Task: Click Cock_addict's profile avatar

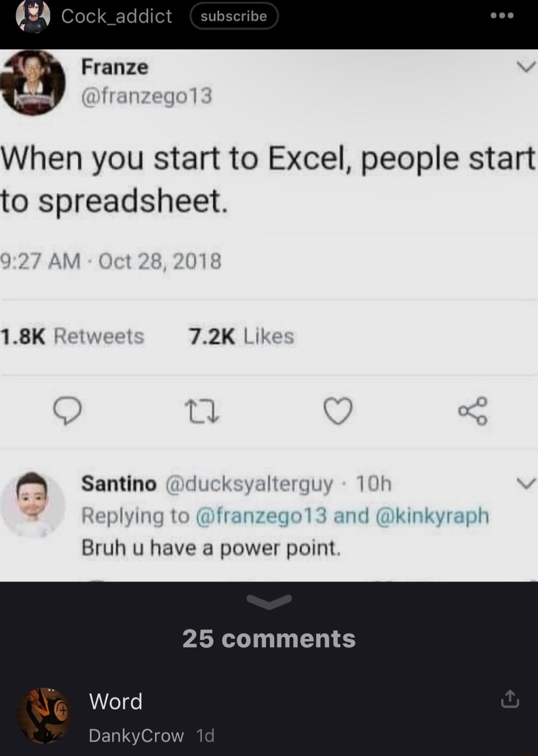Action: (x=30, y=16)
